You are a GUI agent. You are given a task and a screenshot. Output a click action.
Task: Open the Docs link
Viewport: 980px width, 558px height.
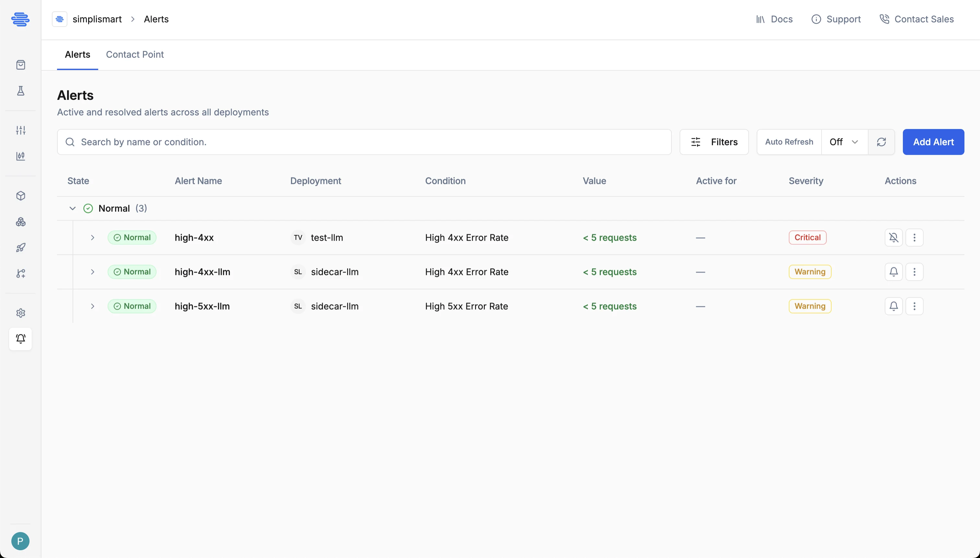774,19
